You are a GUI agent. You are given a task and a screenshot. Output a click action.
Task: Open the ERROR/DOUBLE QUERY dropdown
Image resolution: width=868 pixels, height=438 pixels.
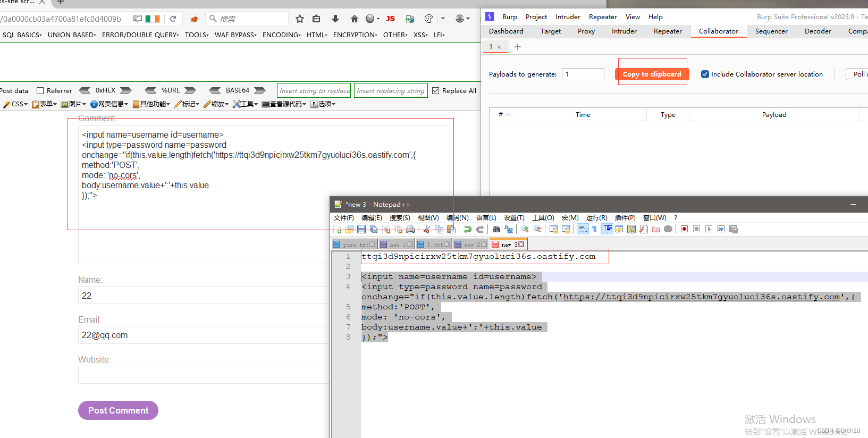click(141, 35)
